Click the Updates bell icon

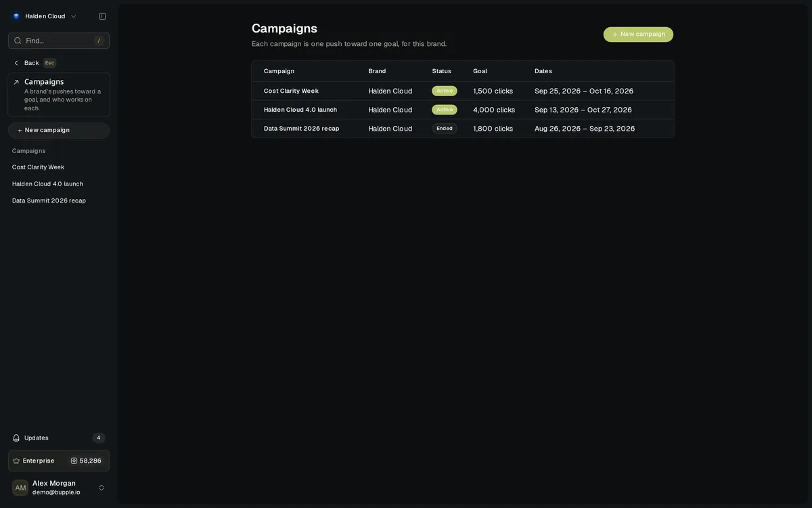point(16,438)
